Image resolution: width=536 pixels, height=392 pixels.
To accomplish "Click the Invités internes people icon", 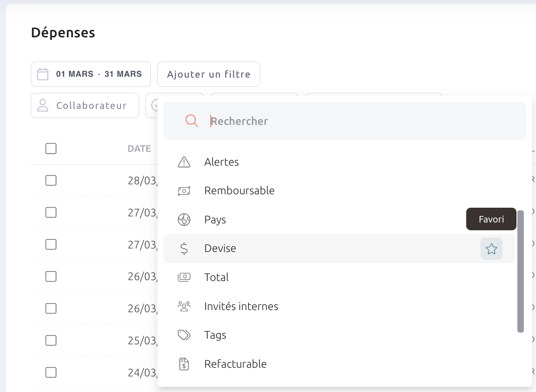I will coord(184,307).
